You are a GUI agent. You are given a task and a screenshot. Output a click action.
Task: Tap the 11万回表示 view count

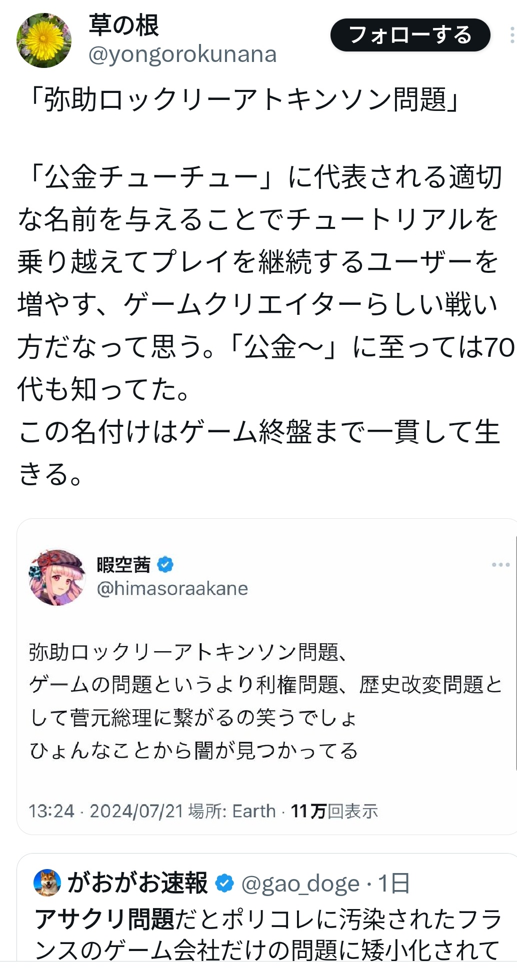334,811
